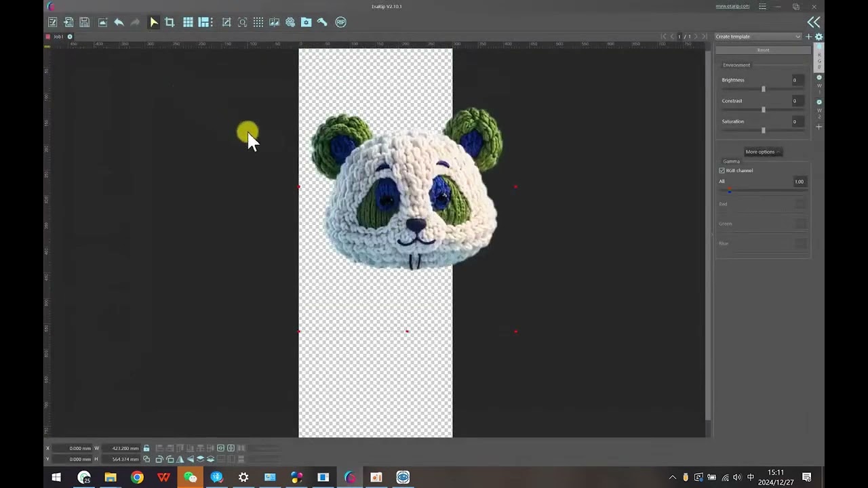Add new template with plus icon

click(808, 37)
